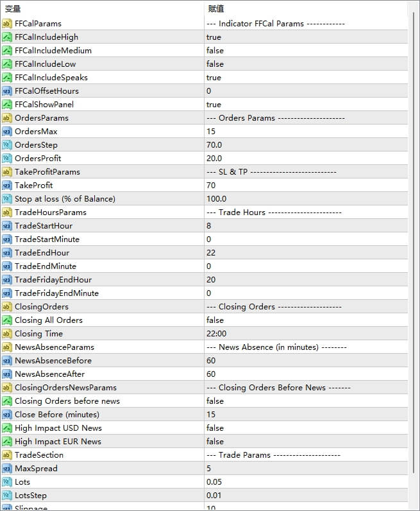Screen dimensions: 420x511
Task: Select the Closing Time value 22:00
Action: tap(217, 334)
